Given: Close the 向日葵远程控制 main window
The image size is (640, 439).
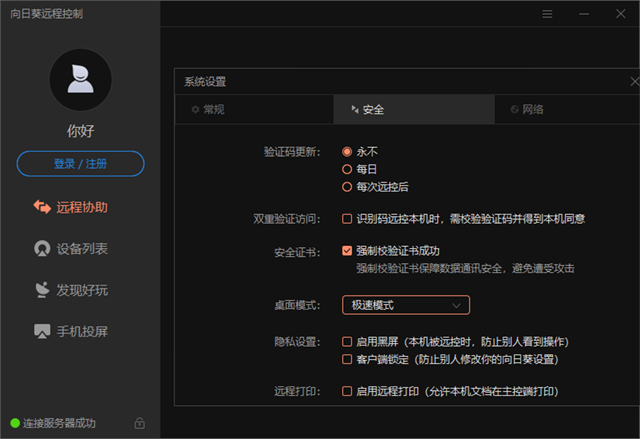Looking at the screenshot, I should pos(621,14).
